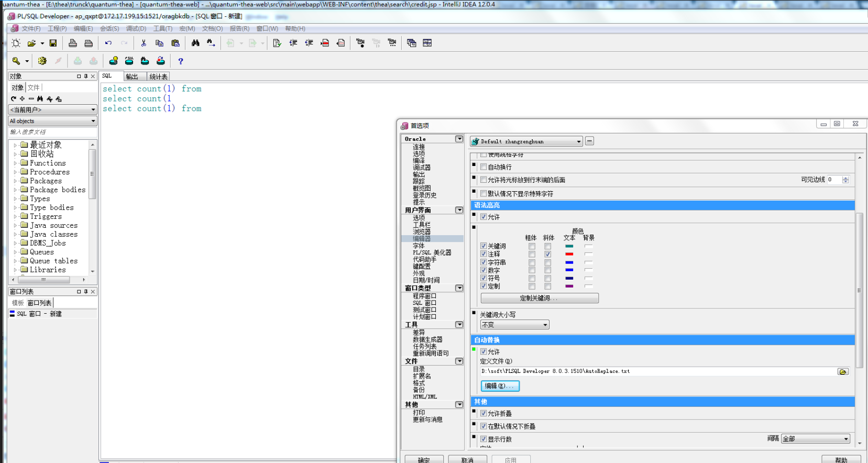Click the comment selection icon with red bar

[x=325, y=43]
